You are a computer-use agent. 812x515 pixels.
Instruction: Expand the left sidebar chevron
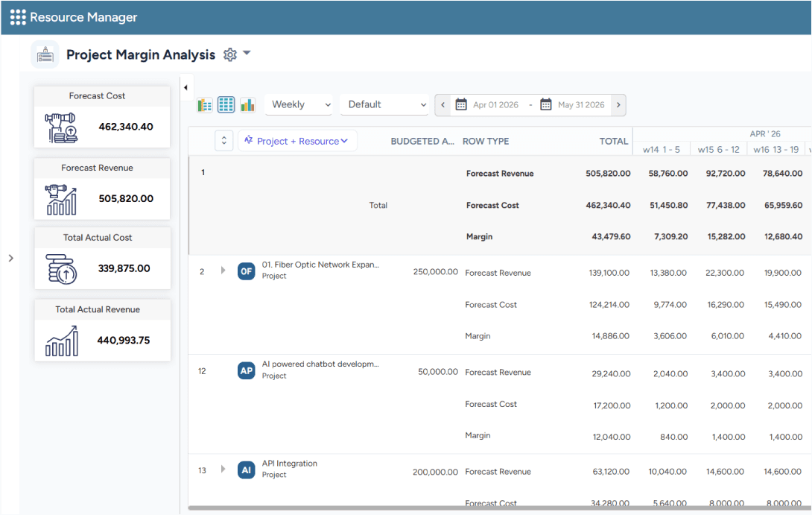pos(11,258)
